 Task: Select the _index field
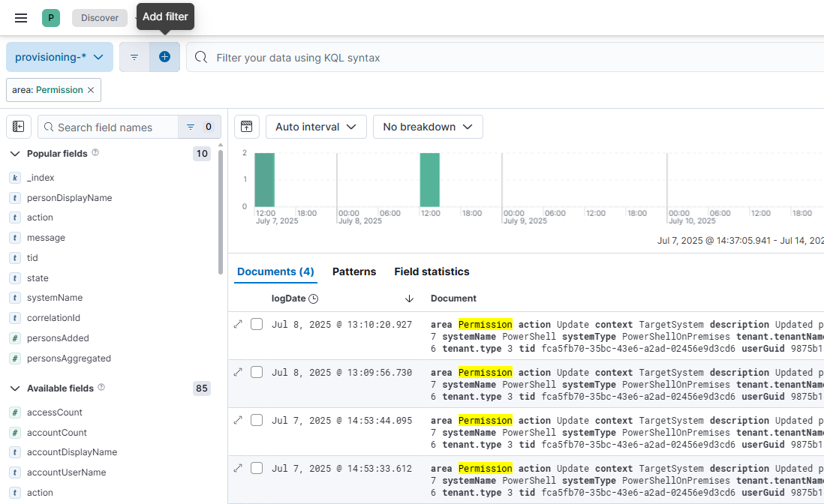pyautogui.click(x=41, y=178)
